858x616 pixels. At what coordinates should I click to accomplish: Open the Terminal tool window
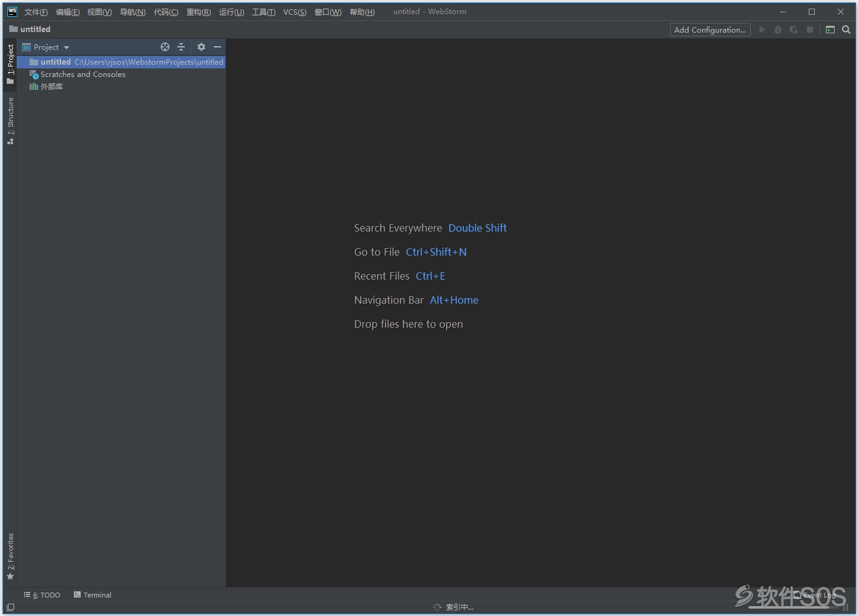[x=92, y=595]
